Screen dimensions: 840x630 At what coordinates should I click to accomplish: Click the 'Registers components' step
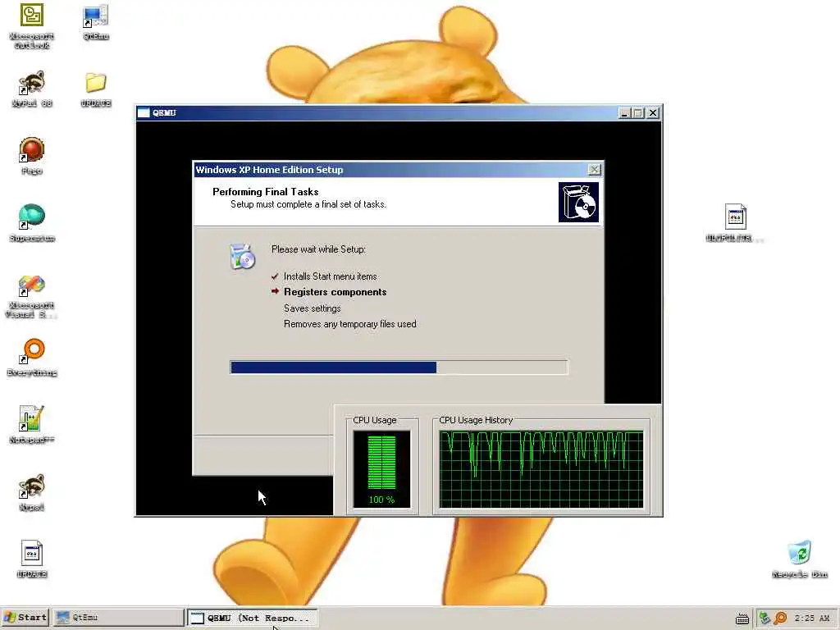point(335,292)
